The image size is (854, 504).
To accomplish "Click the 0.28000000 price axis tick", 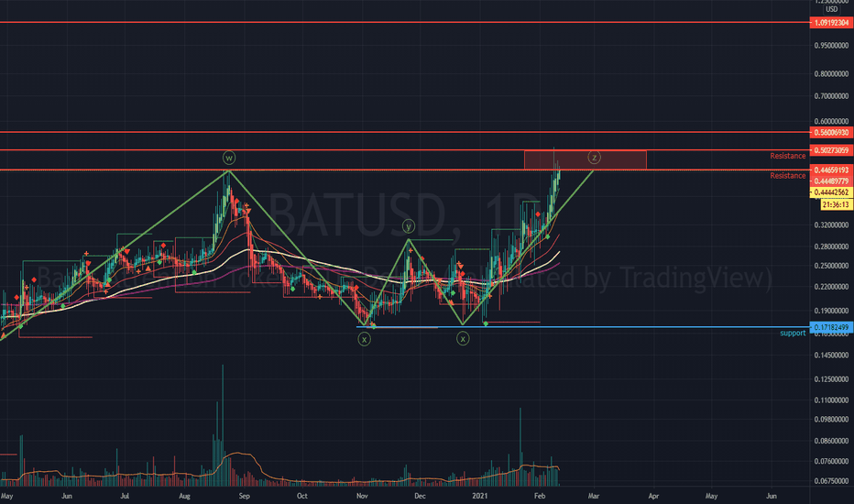I will click(832, 247).
